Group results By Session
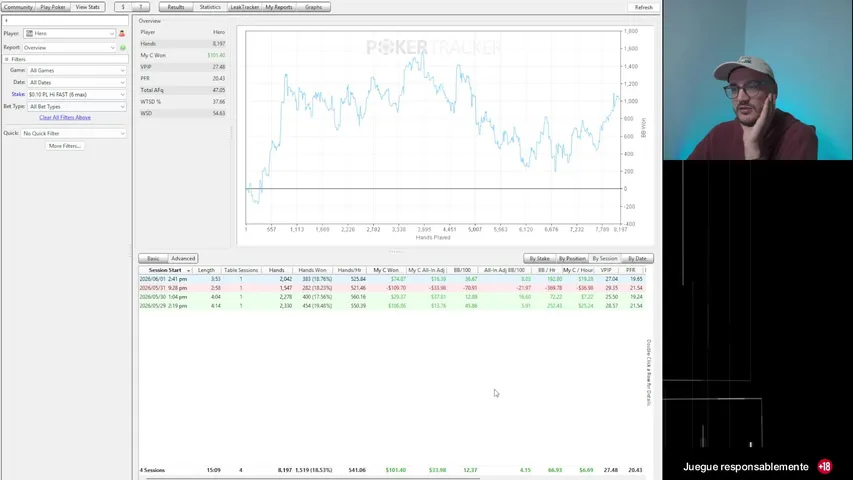The height and width of the screenshot is (480, 853). coord(605,259)
